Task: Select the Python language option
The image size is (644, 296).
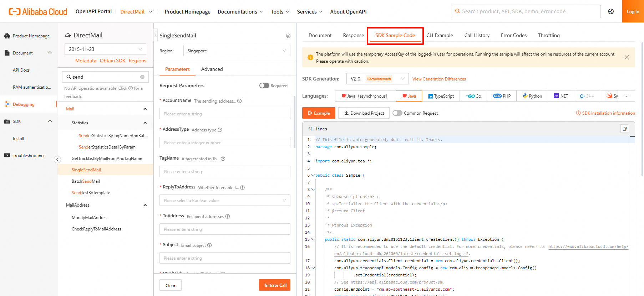Action: pyautogui.click(x=532, y=96)
